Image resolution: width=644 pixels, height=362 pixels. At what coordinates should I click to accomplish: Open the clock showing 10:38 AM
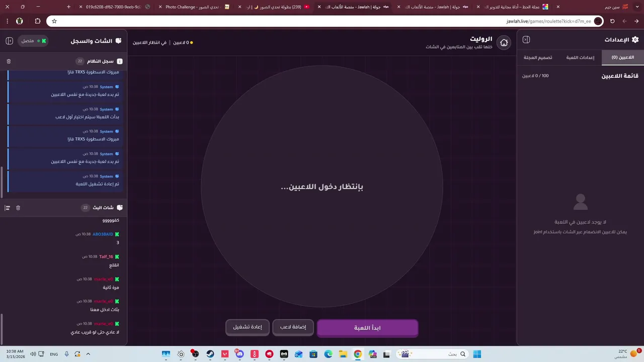click(15, 354)
